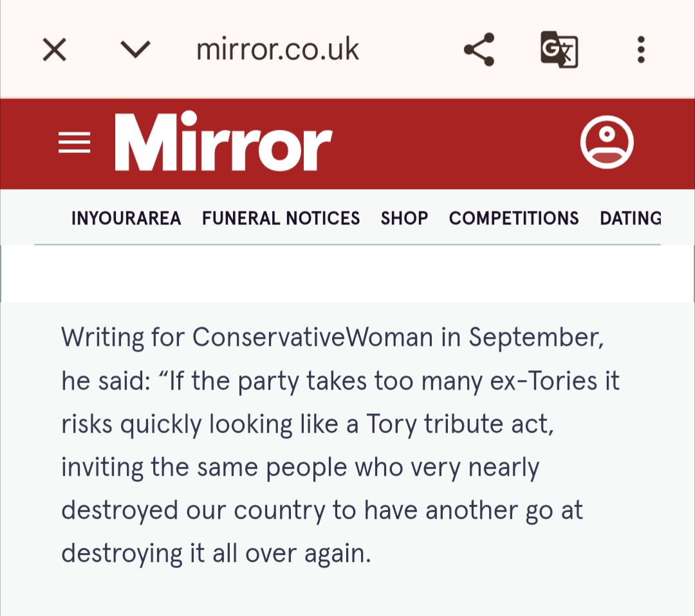
Task: Open the InYourArea nav link
Action: (126, 219)
